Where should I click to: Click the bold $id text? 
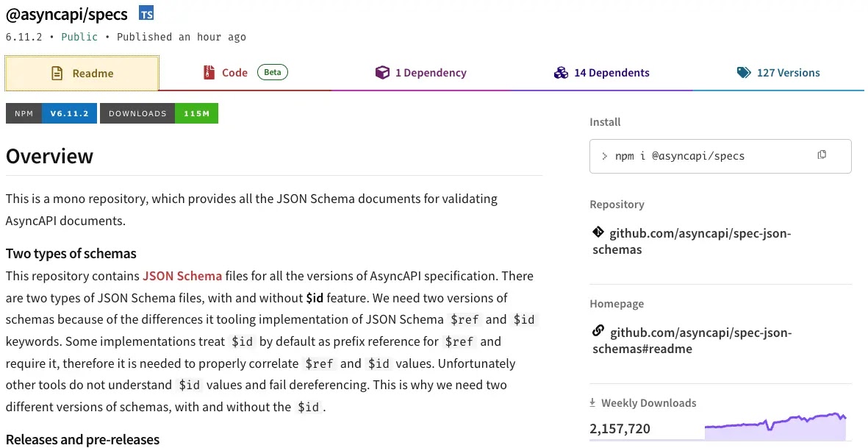coord(315,298)
